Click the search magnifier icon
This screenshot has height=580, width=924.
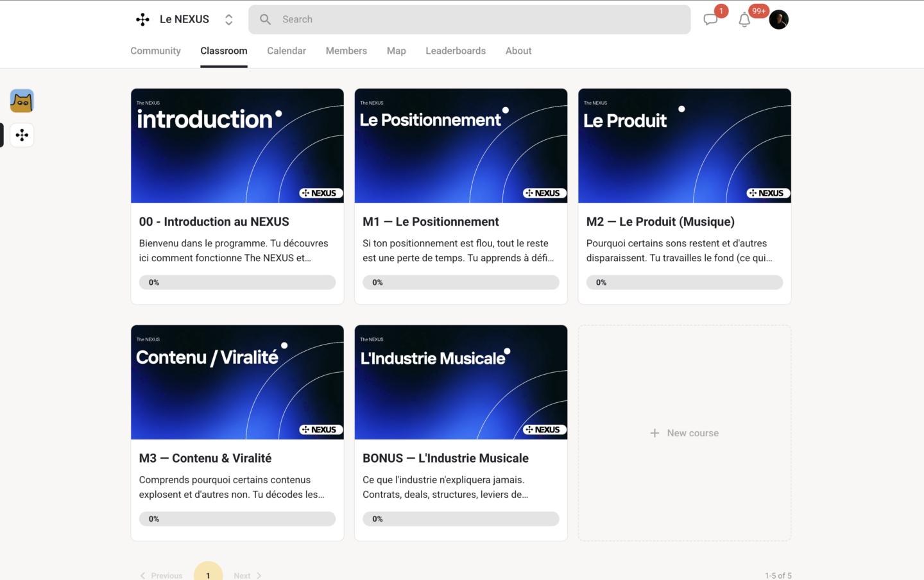coord(265,19)
